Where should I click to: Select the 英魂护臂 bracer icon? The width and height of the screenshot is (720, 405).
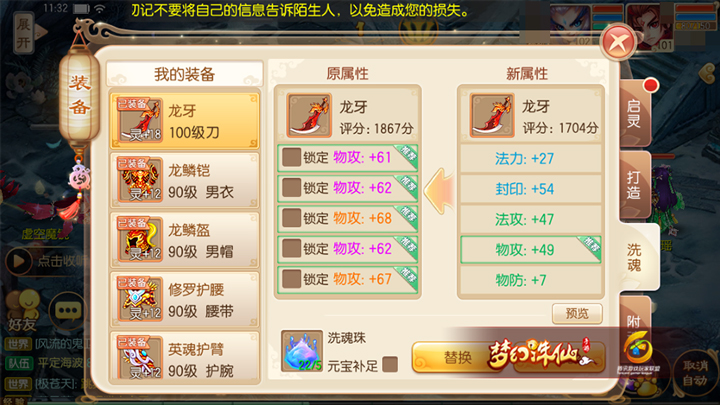pyautogui.click(x=140, y=358)
